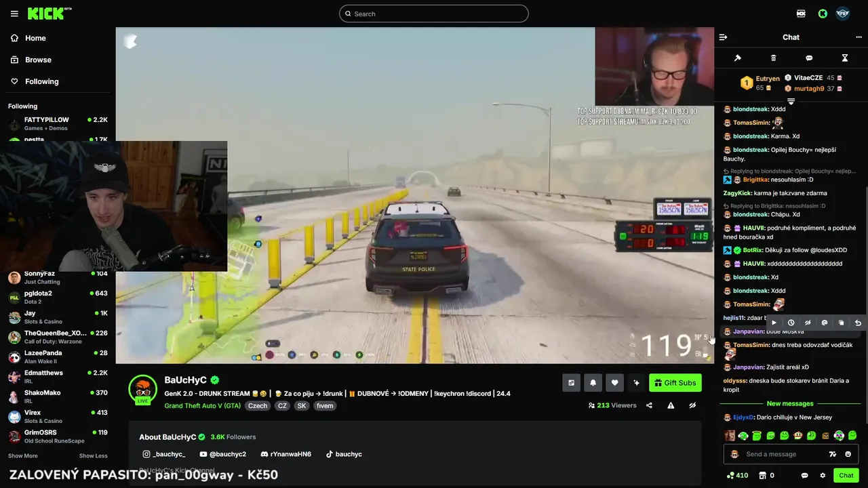The height and width of the screenshot is (488, 868).
Task: Click the stream info panel button near bell
Action: click(x=571, y=383)
